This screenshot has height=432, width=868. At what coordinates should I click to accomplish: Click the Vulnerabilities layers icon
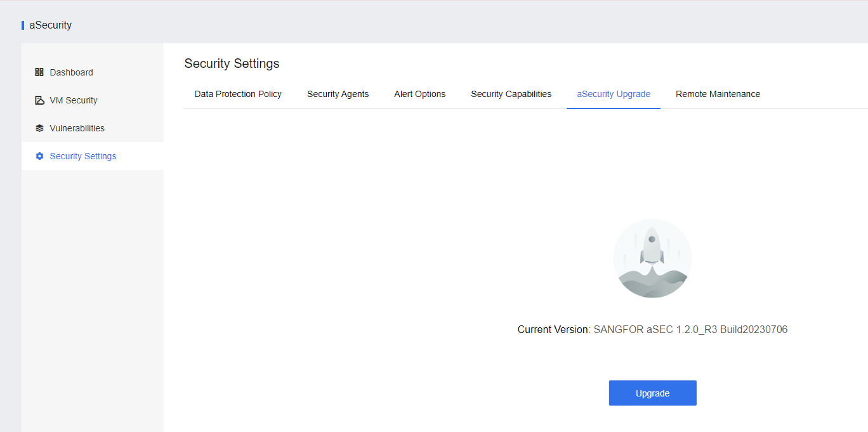(x=39, y=128)
